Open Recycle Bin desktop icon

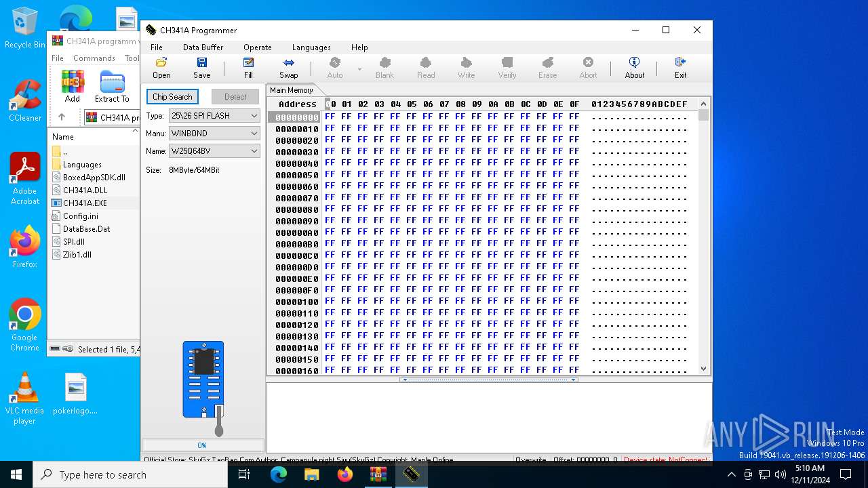coord(24,28)
